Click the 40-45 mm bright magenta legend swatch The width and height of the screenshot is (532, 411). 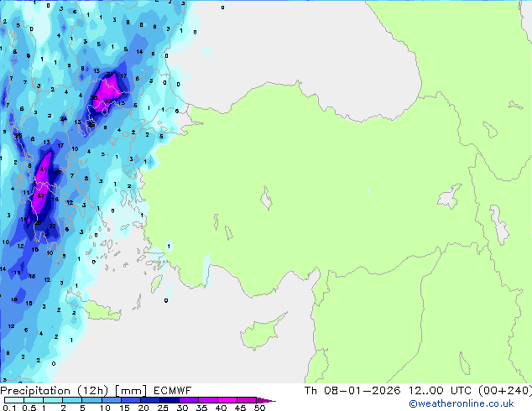pyautogui.click(x=227, y=400)
